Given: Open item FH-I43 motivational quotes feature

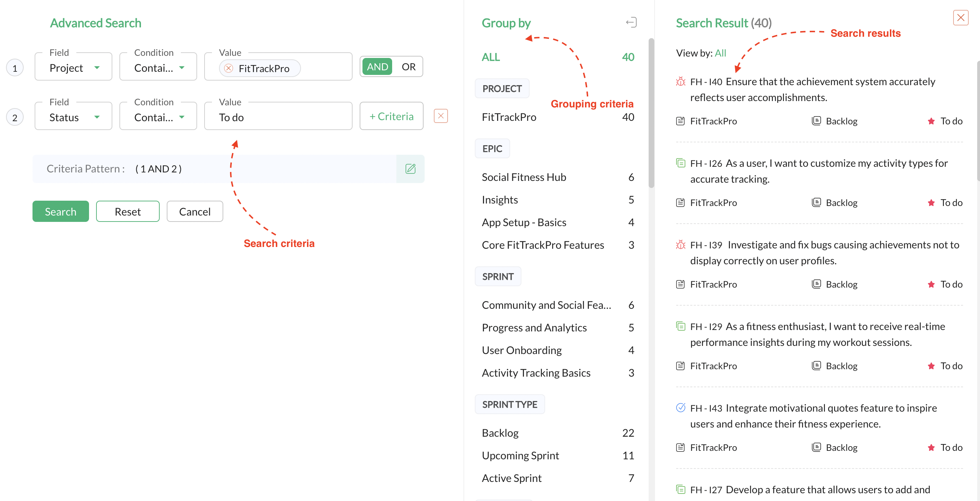Looking at the screenshot, I should pyautogui.click(x=813, y=416).
